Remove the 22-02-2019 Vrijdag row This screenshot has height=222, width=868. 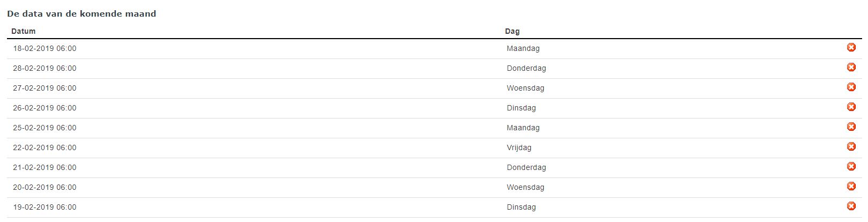(851, 147)
